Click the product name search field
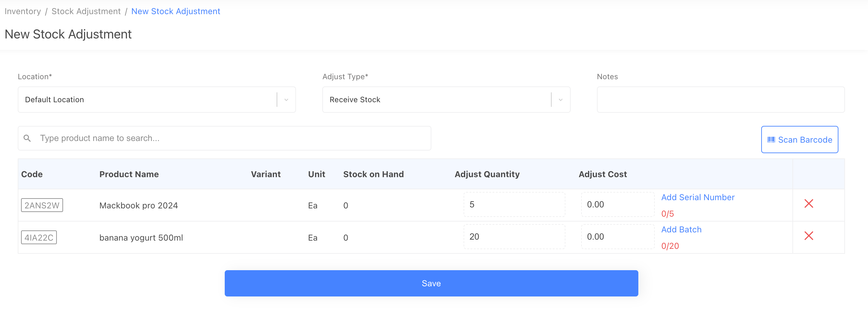 233,138
